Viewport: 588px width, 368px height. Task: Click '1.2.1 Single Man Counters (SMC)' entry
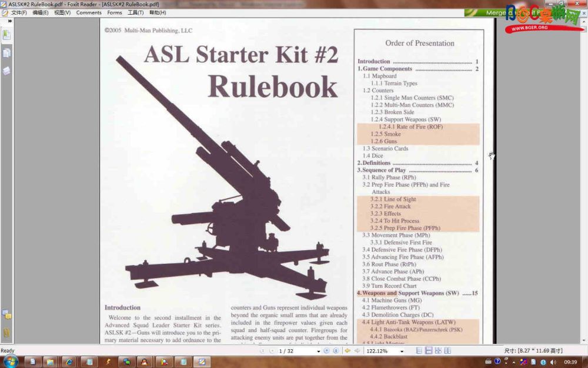[x=412, y=98]
